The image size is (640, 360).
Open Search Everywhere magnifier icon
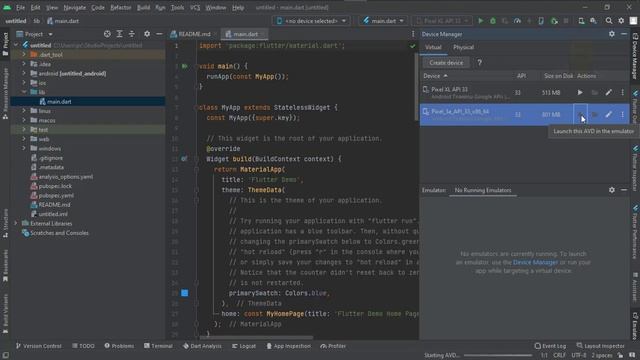pos(609,21)
